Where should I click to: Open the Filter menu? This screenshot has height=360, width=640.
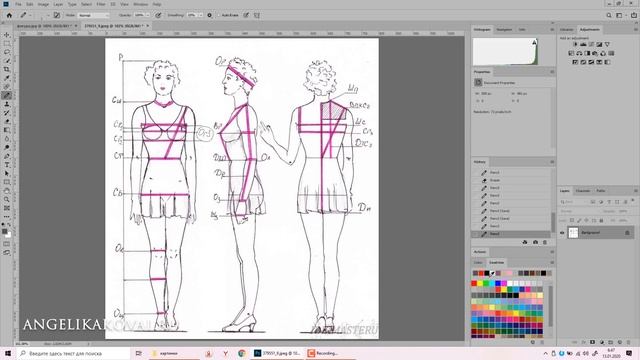[101, 4]
